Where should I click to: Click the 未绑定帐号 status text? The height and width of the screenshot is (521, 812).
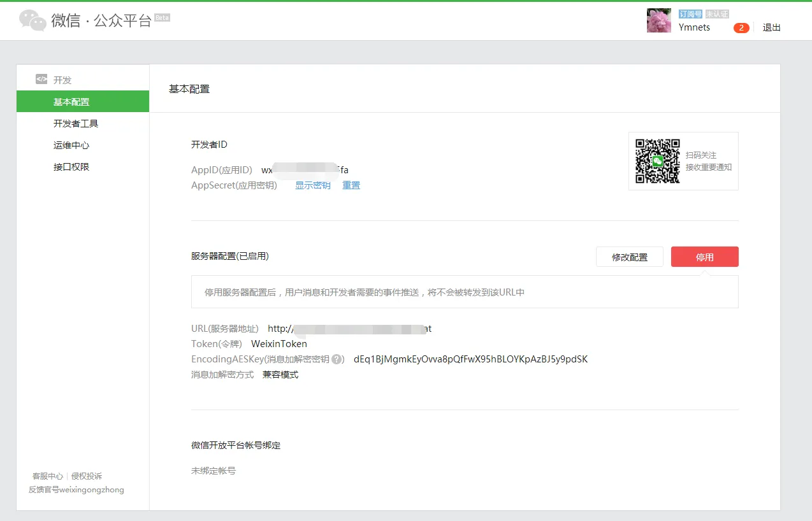coord(214,471)
